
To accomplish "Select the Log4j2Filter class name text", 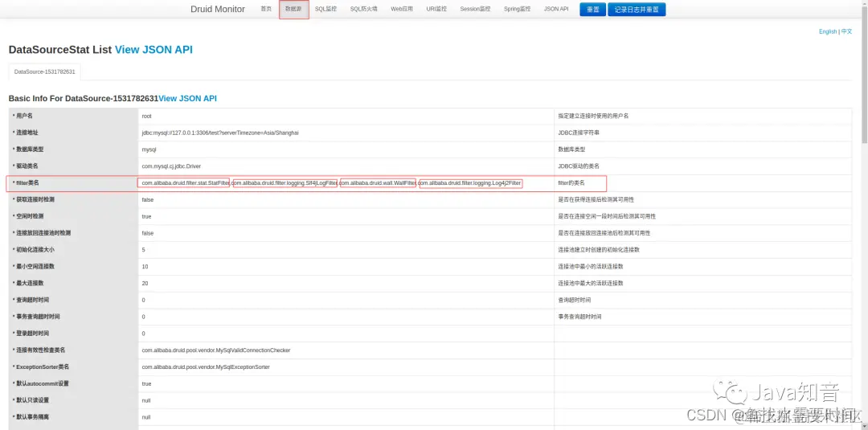I will [470, 182].
